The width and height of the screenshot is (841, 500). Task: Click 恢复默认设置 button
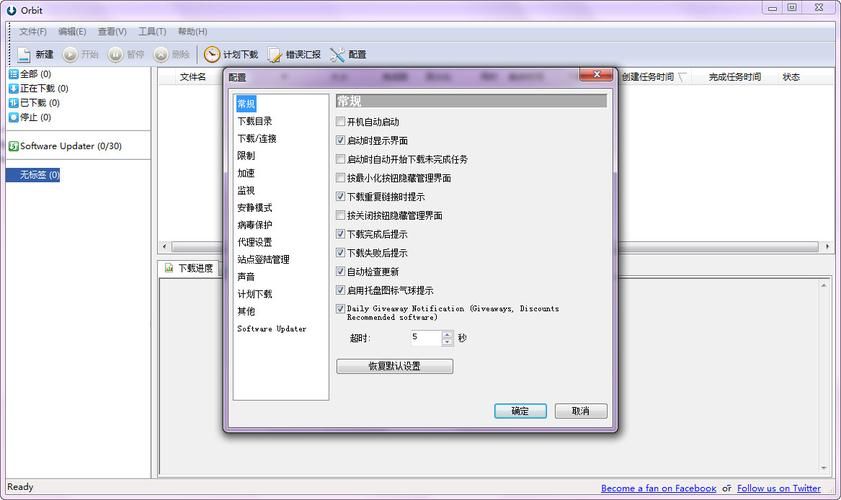(394, 366)
